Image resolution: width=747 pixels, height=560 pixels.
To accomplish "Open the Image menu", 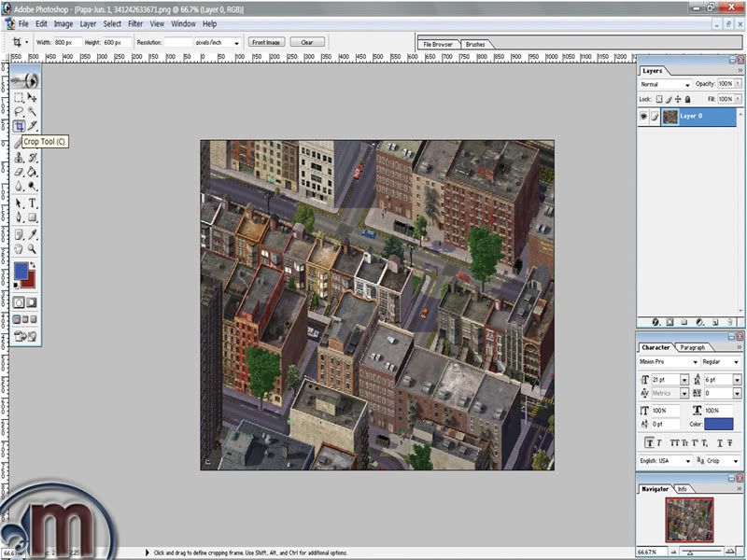I will click(x=63, y=24).
